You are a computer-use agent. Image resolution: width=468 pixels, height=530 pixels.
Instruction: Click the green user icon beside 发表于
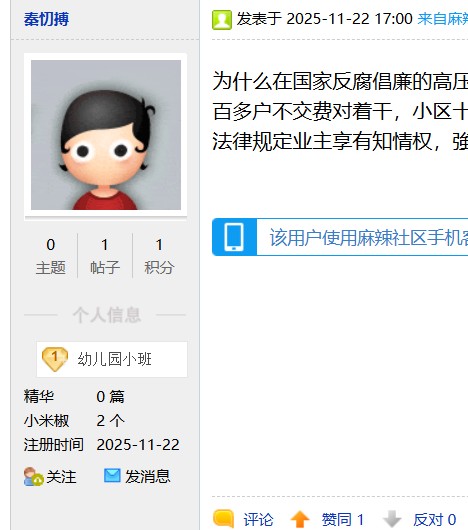tap(222, 20)
